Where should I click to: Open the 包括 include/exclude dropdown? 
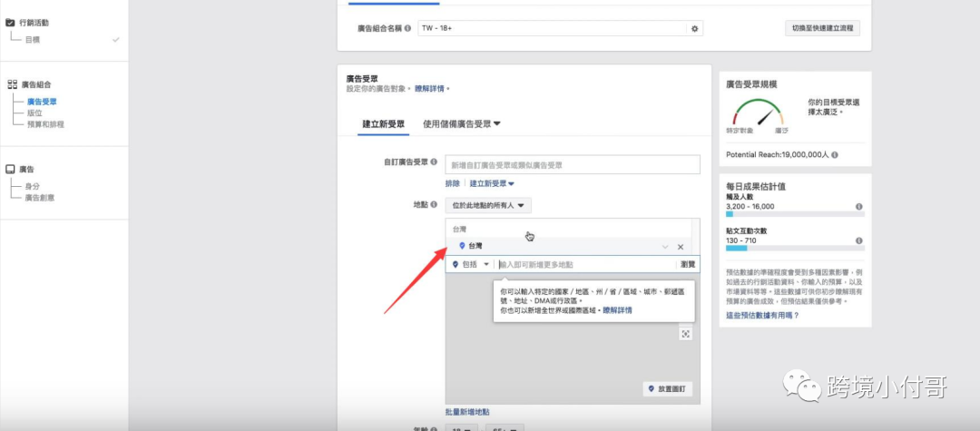coord(470,264)
